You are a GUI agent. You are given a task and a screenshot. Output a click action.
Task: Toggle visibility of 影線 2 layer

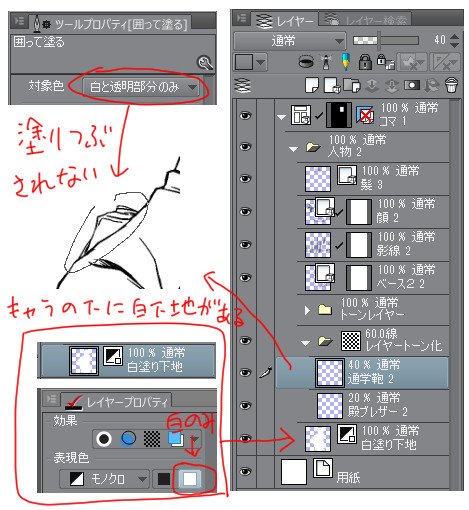coord(245,245)
